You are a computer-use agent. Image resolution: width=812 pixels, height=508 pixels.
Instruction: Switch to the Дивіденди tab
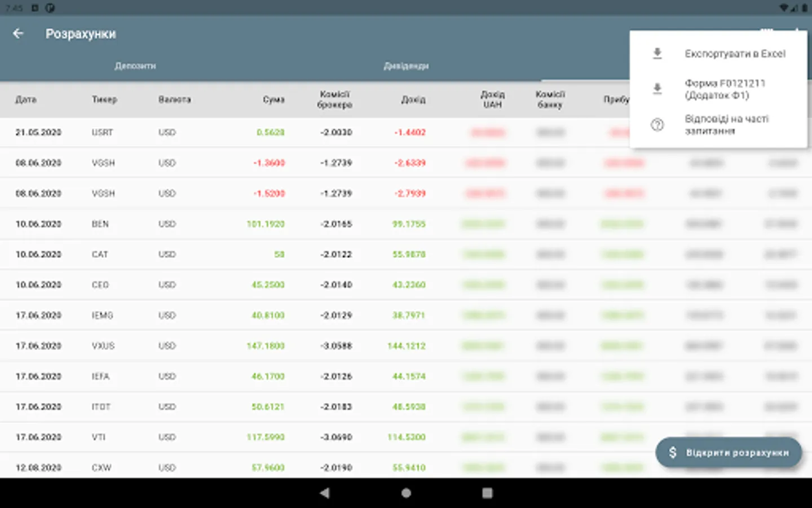click(406, 66)
